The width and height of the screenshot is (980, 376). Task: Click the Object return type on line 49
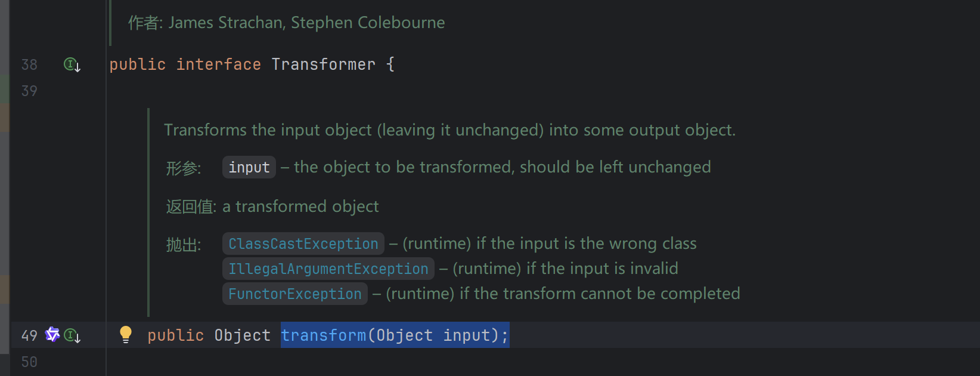(x=242, y=335)
